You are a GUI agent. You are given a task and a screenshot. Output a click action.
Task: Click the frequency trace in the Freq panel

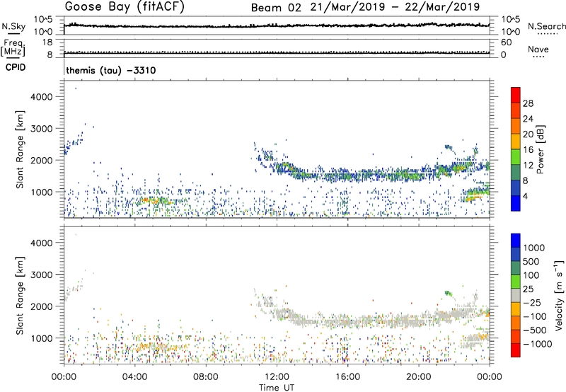277,52
